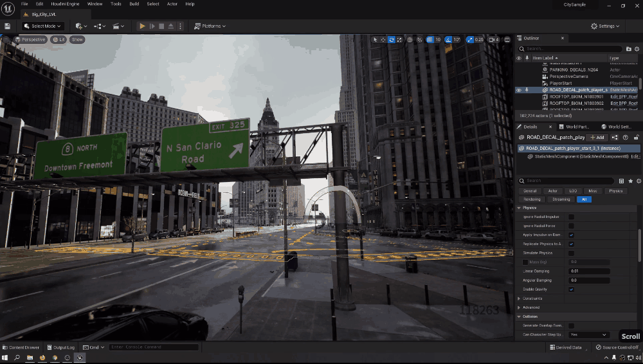Enable the Simulate Physics checkbox
The width and height of the screenshot is (643, 364).
coord(571,253)
